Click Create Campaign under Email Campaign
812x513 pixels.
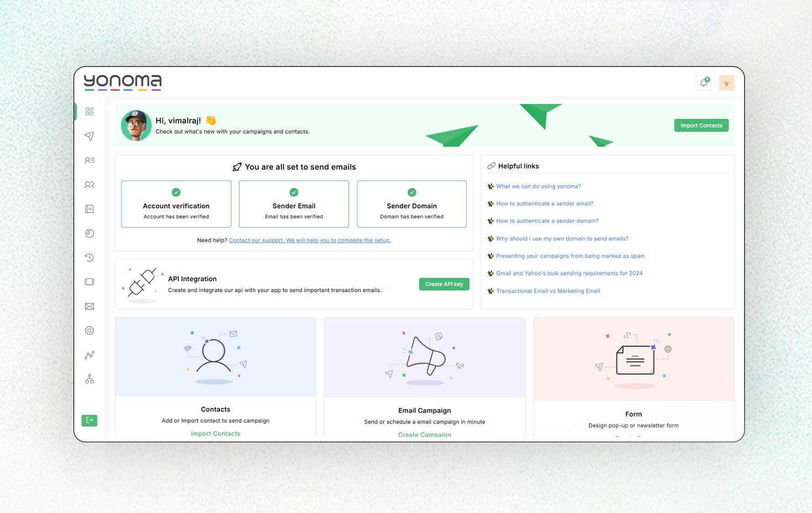(424, 434)
